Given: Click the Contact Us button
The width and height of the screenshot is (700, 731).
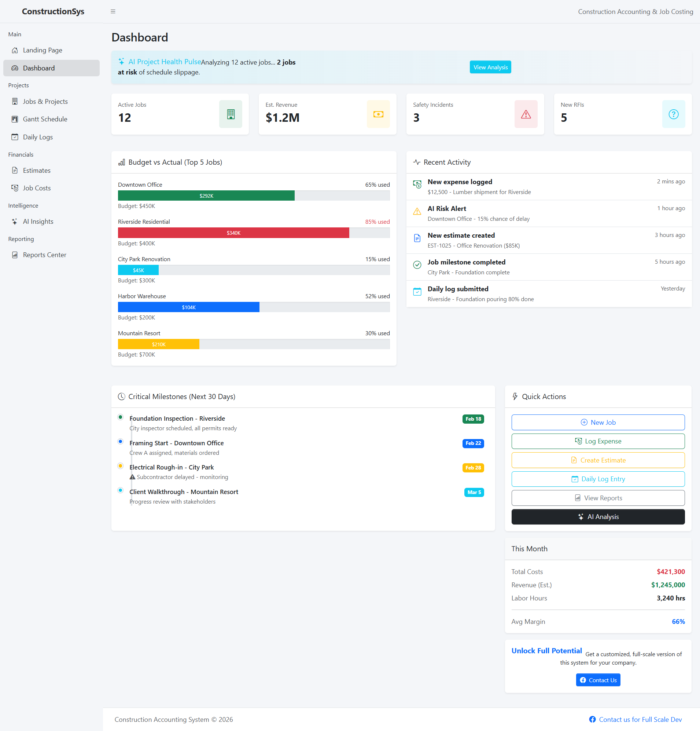Looking at the screenshot, I should pyautogui.click(x=597, y=680).
